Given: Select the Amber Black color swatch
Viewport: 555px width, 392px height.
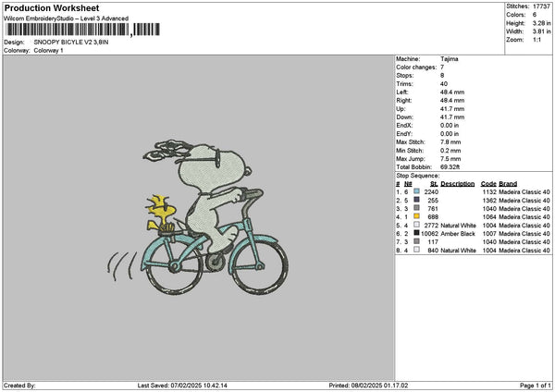Looking at the screenshot, I should (416, 233).
